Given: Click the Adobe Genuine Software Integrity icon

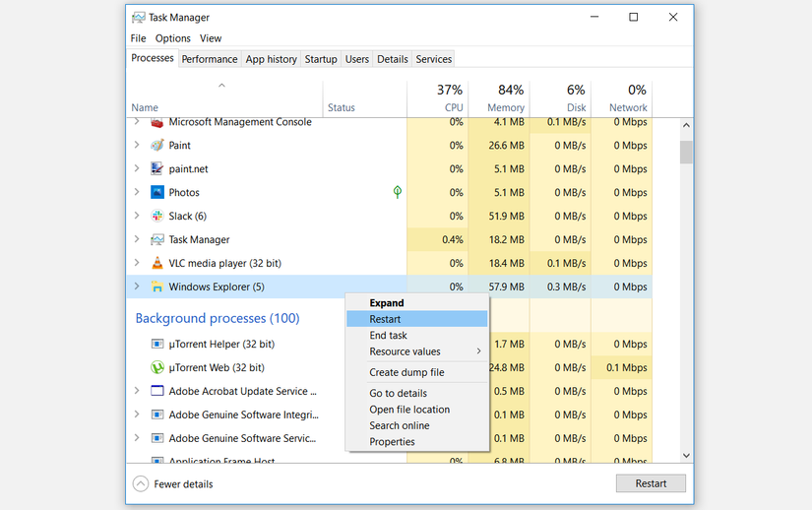Looking at the screenshot, I should pyautogui.click(x=156, y=414).
